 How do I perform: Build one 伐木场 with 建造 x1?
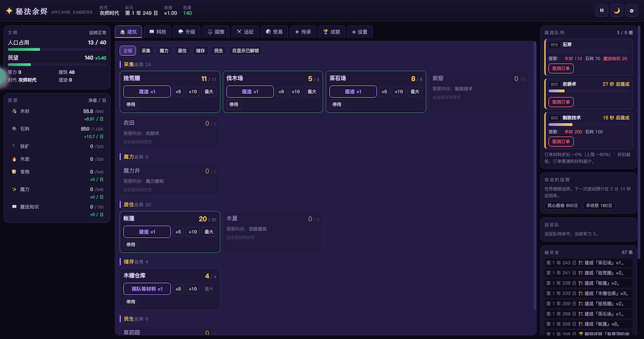point(250,92)
